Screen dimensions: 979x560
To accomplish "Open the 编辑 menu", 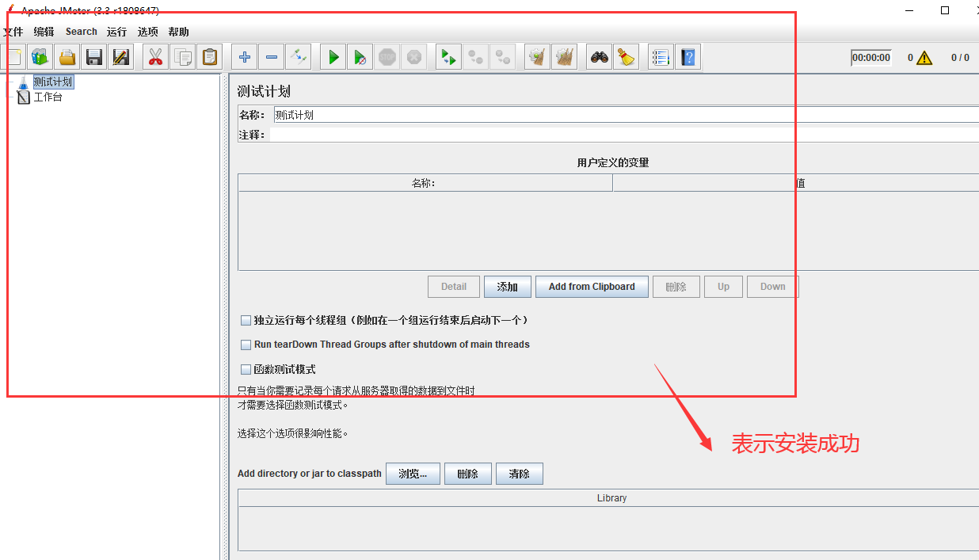I will pos(44,32).
